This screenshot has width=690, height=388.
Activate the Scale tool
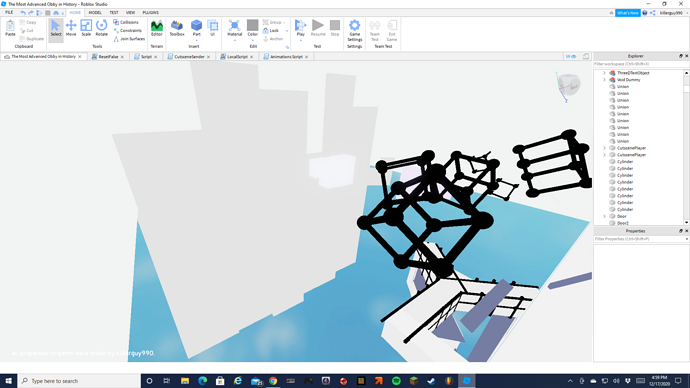pyautogui.click(x=86, y=28)
